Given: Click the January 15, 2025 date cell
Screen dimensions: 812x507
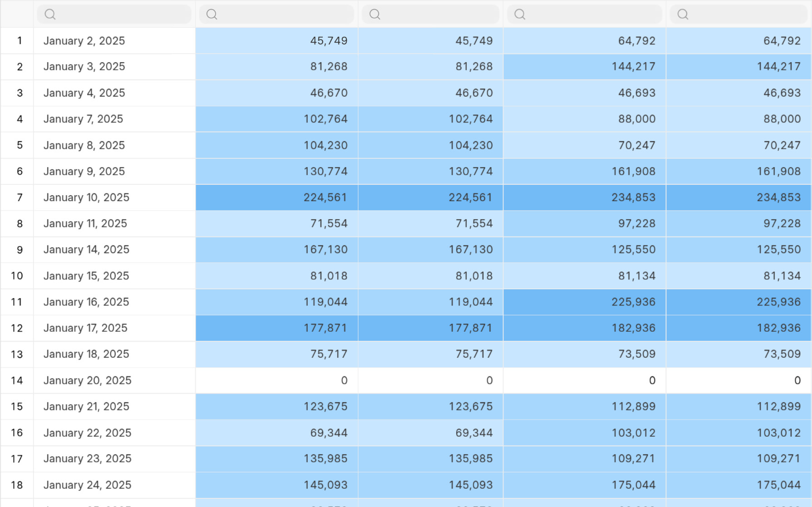Looking at the screenshot, I should 114,276.
